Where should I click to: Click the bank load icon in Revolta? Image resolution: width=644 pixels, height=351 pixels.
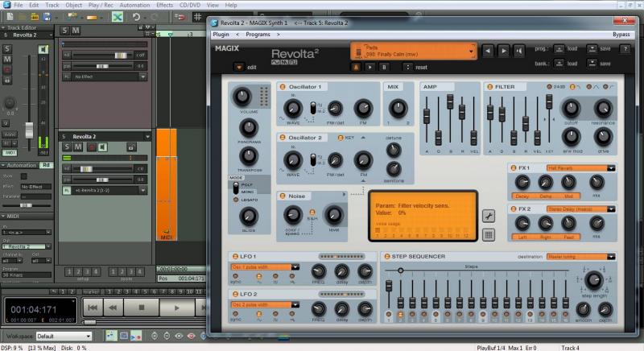[x=559, y=64]
